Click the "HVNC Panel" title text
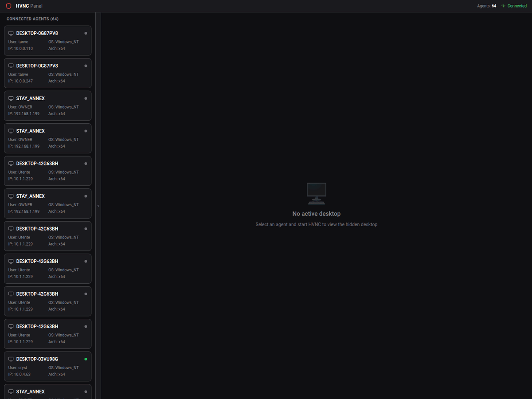The width and height of the screenshot is (532, 399). [29, 6]
